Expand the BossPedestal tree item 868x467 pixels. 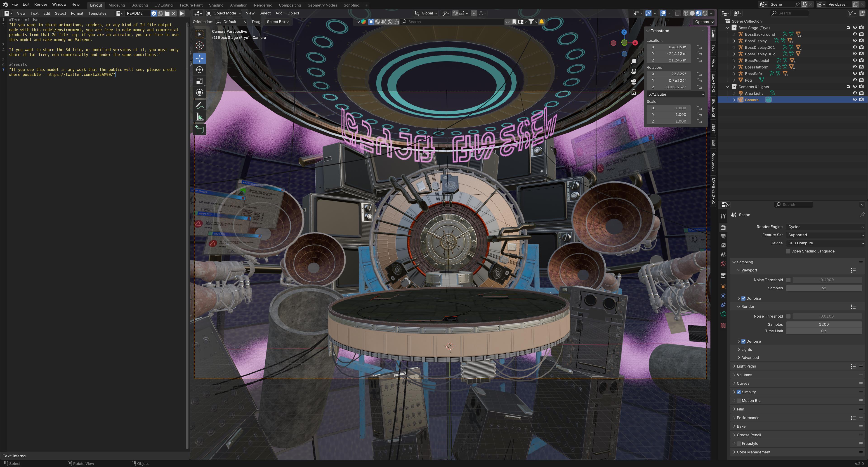[734, 61]
